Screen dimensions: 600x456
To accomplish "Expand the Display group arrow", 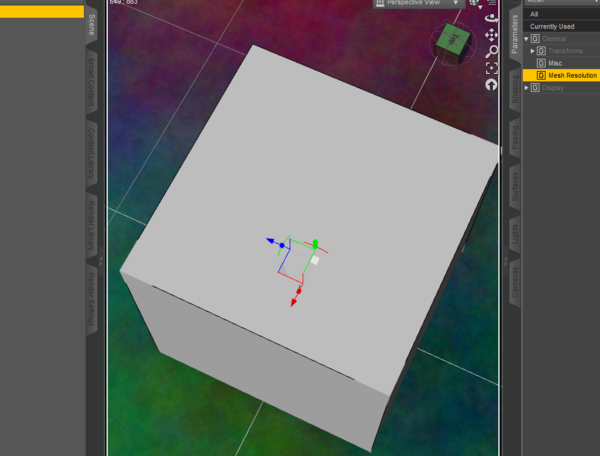I will (526, 88).
